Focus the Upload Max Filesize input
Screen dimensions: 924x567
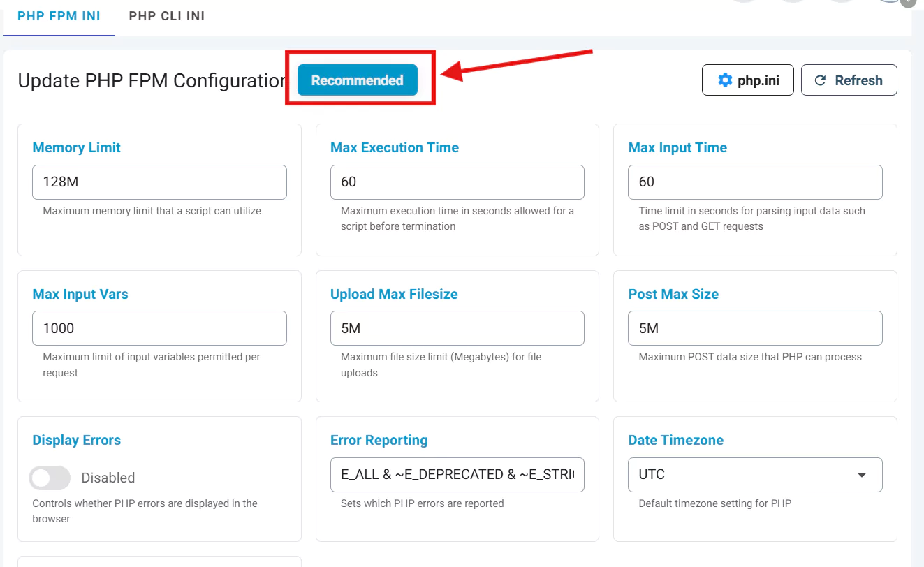(457, 328)
